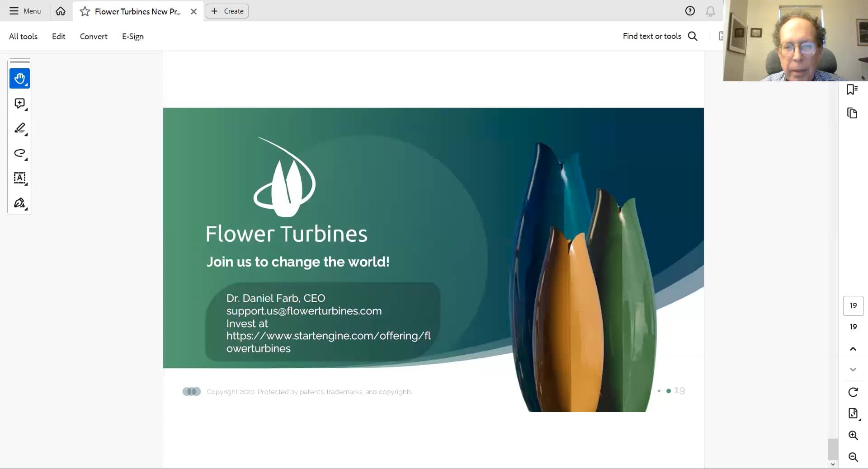Rotate the page clockwise

coord(853,392)
